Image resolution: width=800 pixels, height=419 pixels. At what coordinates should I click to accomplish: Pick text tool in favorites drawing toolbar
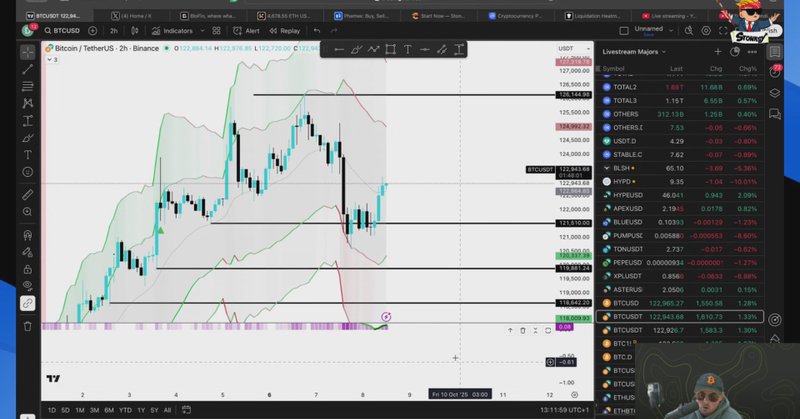coord(408,50)
